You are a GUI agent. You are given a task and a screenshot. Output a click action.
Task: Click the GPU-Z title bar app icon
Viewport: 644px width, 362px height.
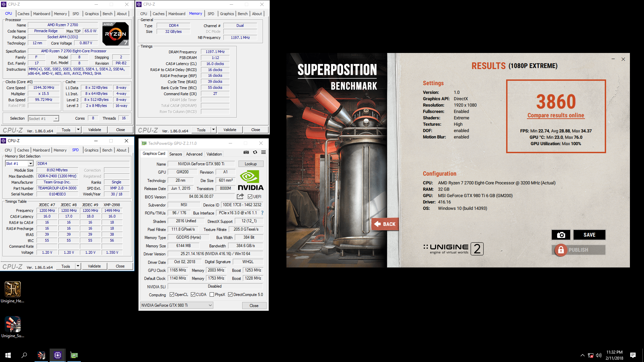[144, 143]
